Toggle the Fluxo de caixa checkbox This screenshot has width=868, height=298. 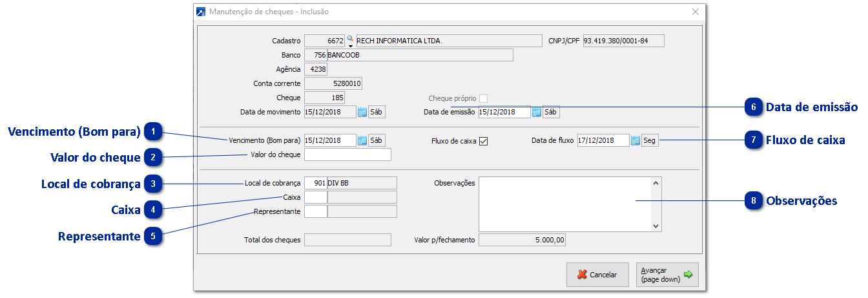pyautogui.click(x=483, y=141)
